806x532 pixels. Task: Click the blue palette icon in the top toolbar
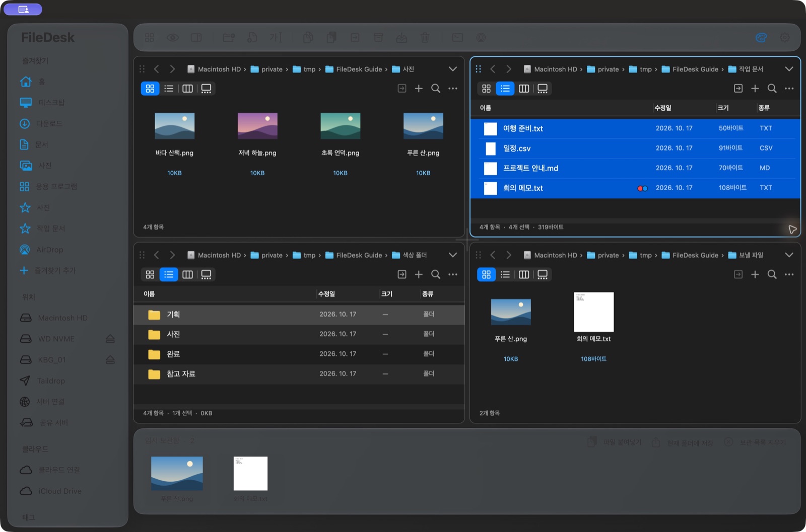tap(761, 38)
